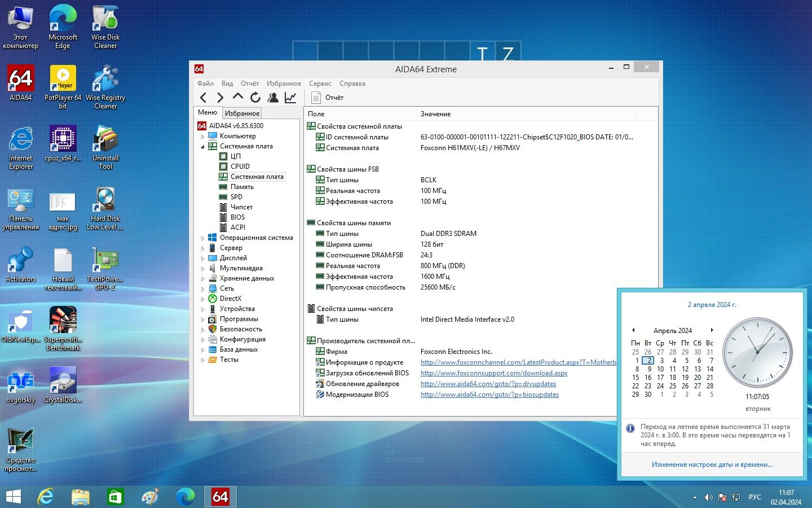The height and width of the screenshot is (508, 812).
Task: Expand the Операционная система node
Action: point(202,238)
